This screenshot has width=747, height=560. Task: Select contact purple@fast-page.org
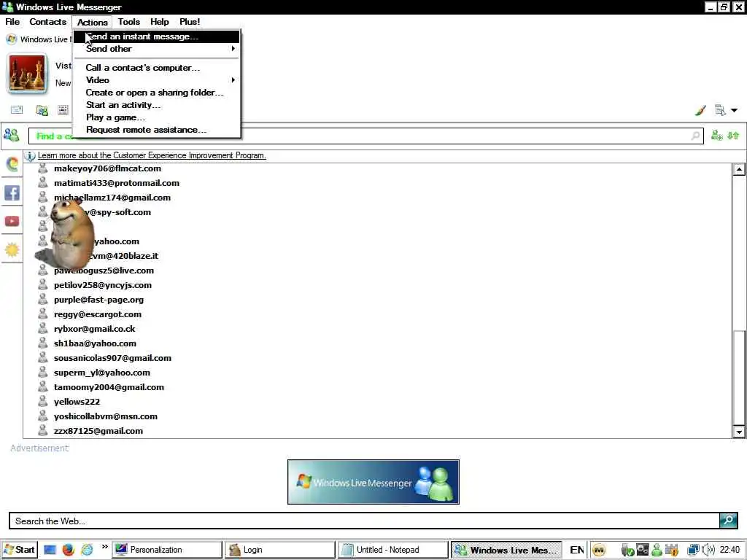coord(98,300)
